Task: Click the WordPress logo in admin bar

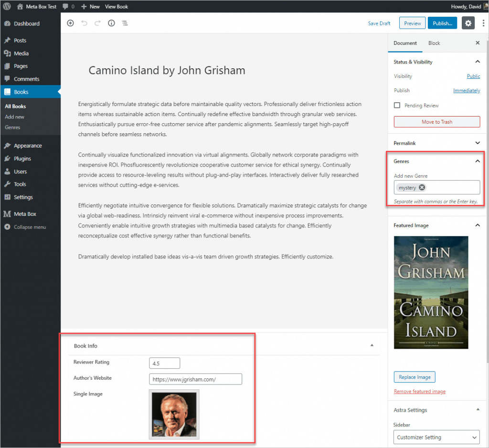Action: [x=6, y=6]
